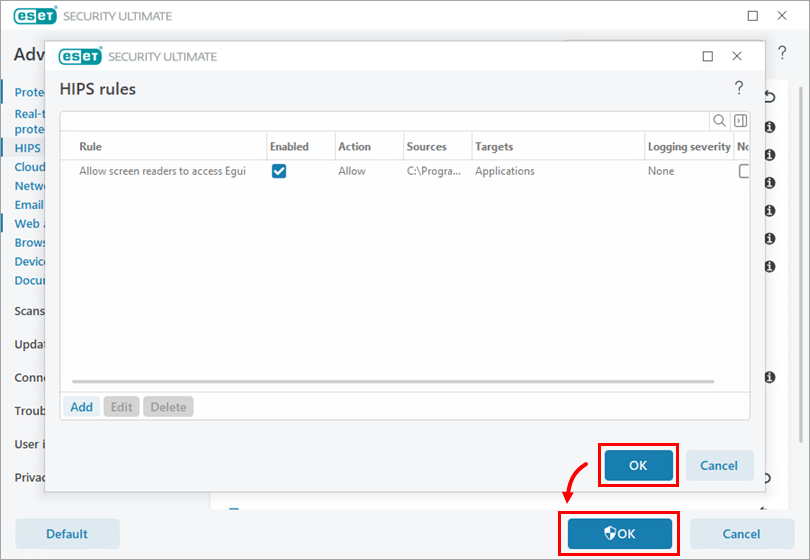
Task: Open the Network section in sidebar
Action: [x=29, y=186]
